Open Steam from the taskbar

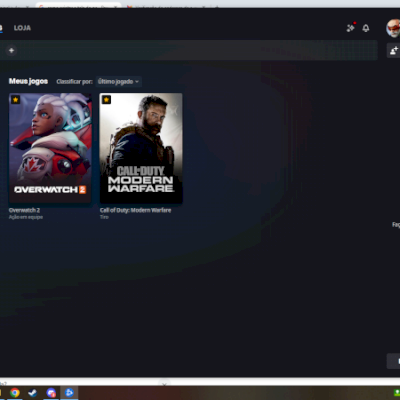click(x=33, y=393)
